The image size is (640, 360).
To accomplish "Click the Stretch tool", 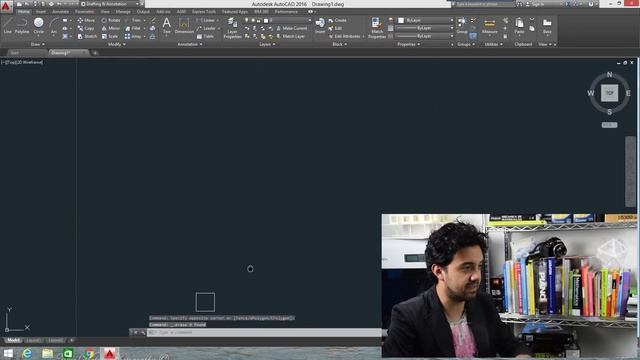I will pos(87,36).
